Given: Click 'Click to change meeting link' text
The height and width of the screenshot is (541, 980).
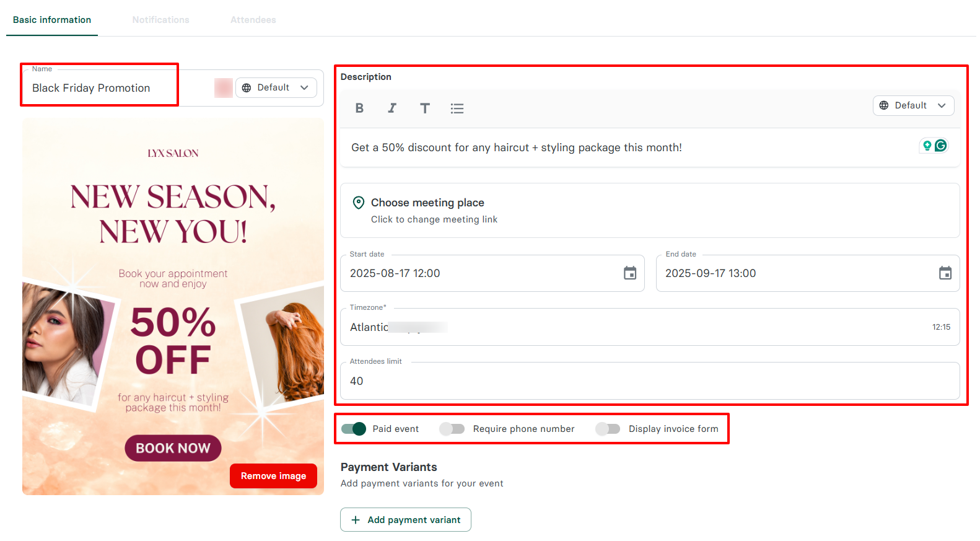Looking at the screenshot, I should point(434,219).
